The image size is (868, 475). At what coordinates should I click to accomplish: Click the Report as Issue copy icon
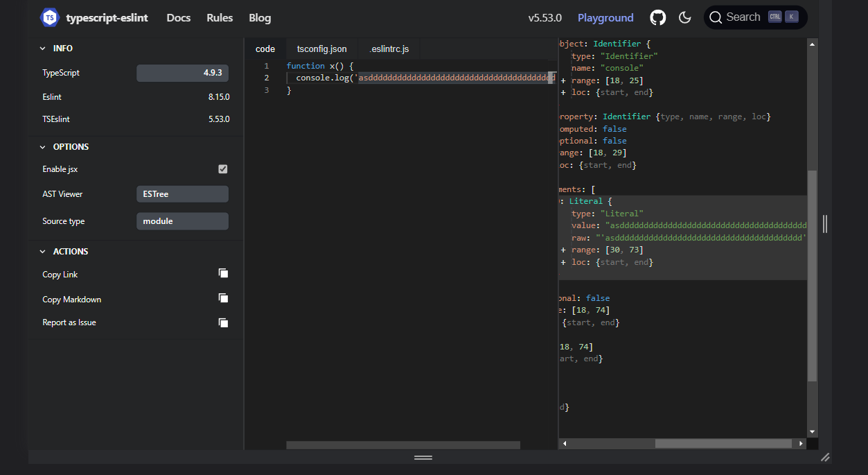pos(223,322)
